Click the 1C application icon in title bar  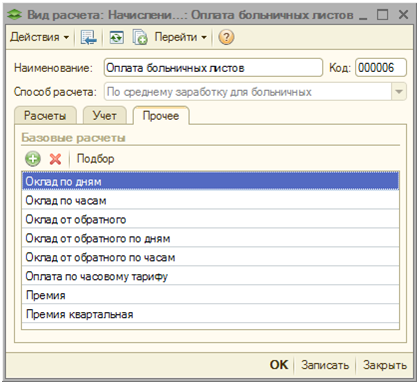click(x=14, y=15)
